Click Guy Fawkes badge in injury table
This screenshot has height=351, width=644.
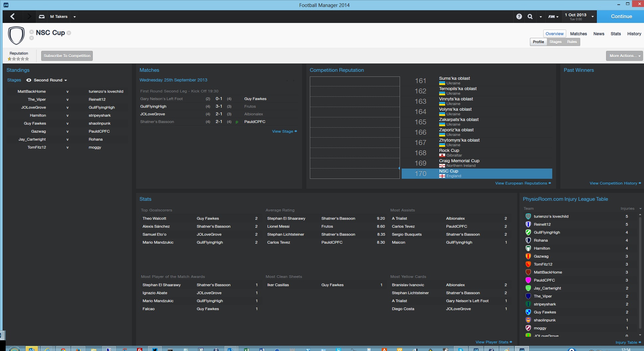coord(528,312)
